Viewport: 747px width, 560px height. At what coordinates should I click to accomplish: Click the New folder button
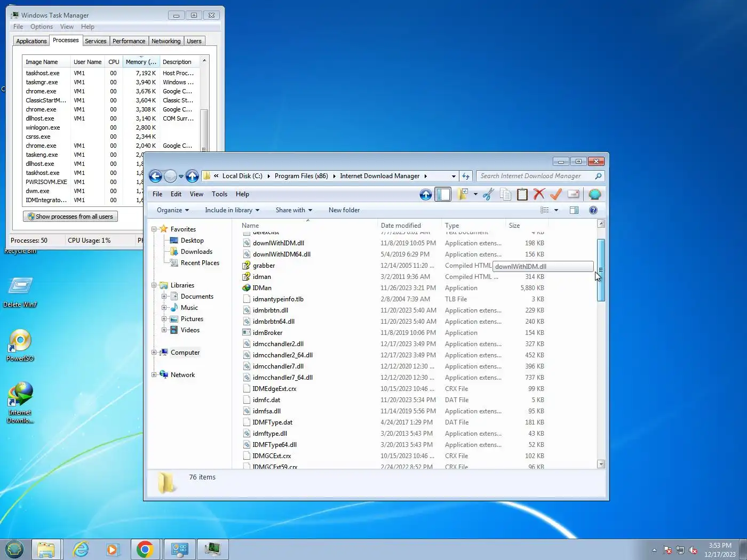click(x=344, y=210)
